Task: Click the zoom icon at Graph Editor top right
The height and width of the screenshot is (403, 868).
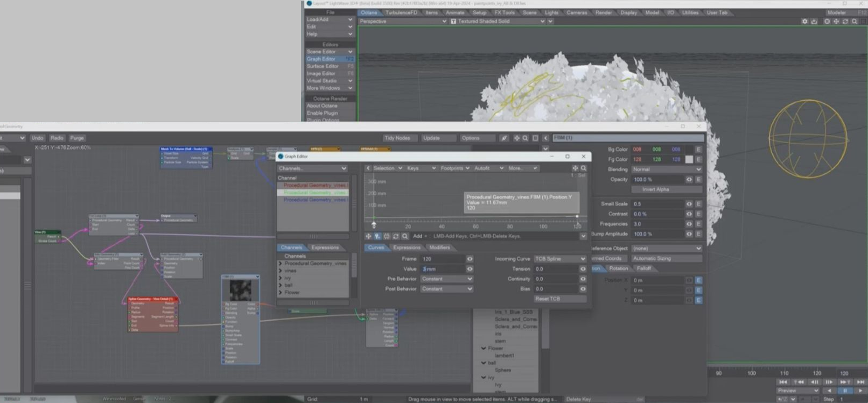Action: point(584,168)
